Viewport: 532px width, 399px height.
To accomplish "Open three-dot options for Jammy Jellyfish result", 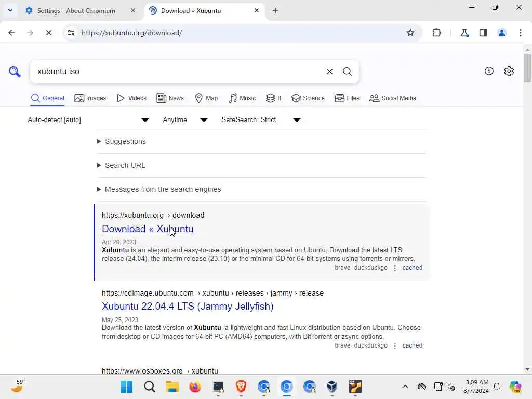I will 395,345.
